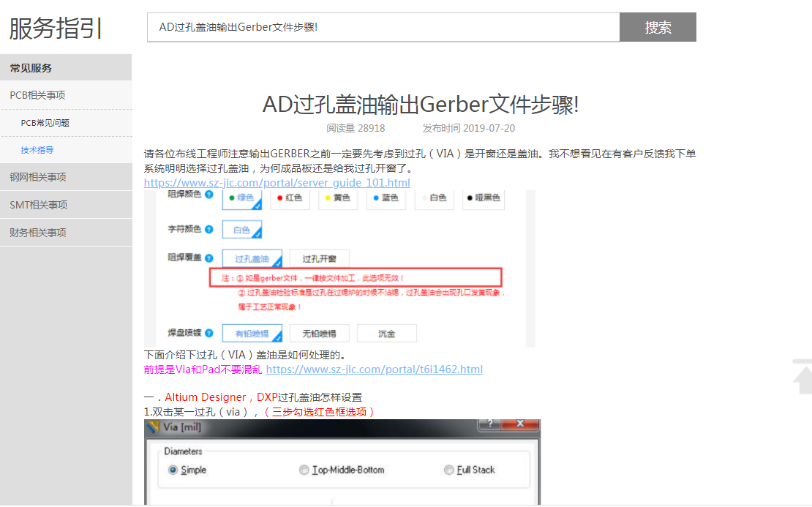Viewport: 812px width, 507px height.
Task: Select the Top-Middle-Bottom radio option
Action: (304, 470)
